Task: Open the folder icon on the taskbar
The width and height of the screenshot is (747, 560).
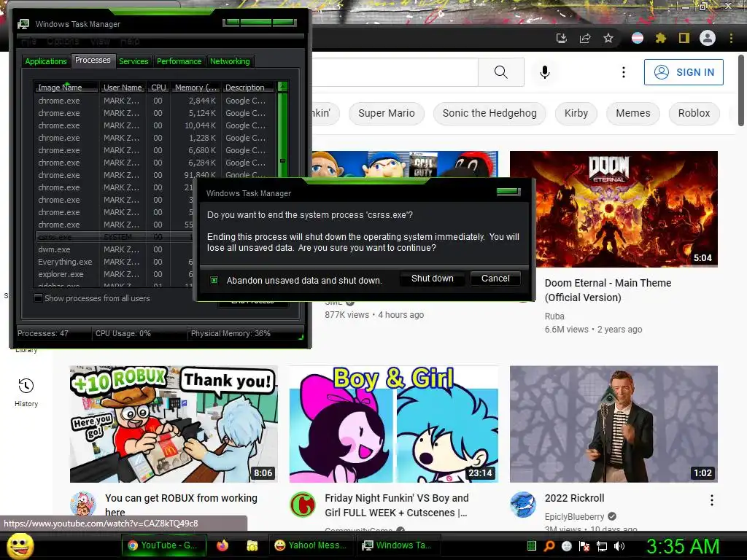Action: click(252, 545)
